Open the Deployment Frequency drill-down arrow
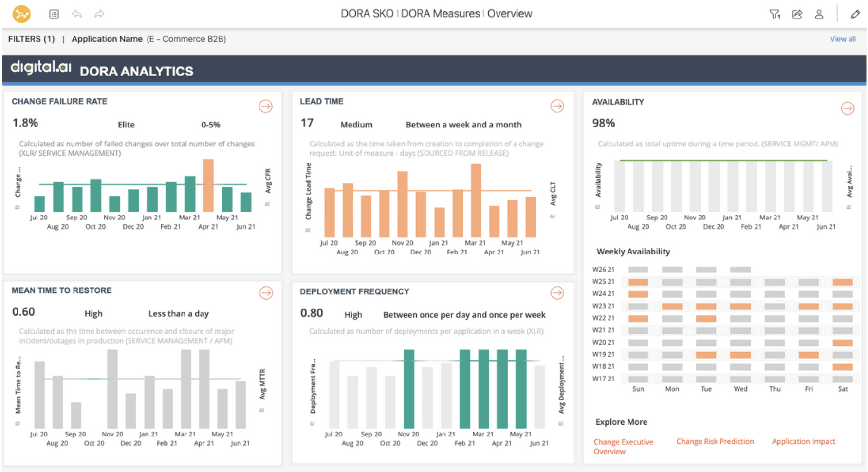 (556, 292)
